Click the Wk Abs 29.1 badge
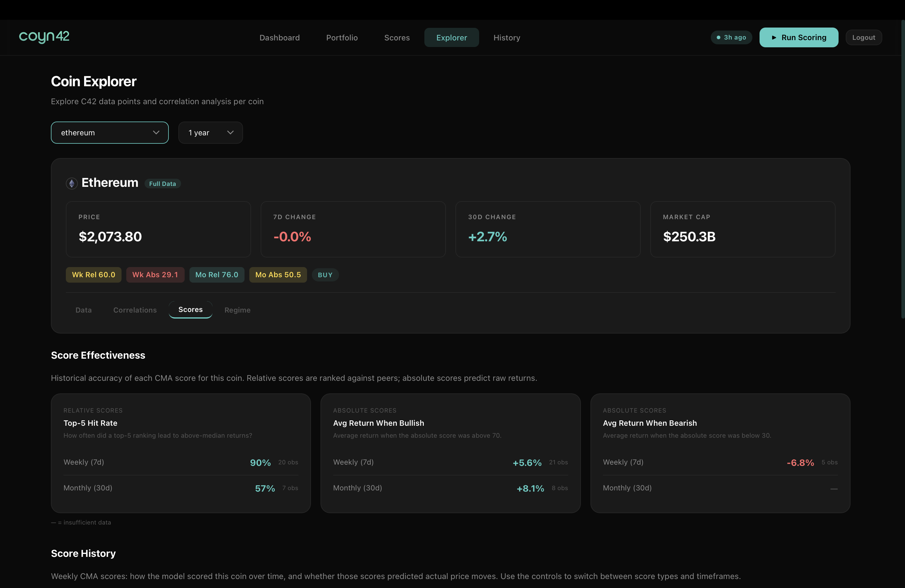The height and width of the screenshot is (588, 905). (x=155, y=275)
